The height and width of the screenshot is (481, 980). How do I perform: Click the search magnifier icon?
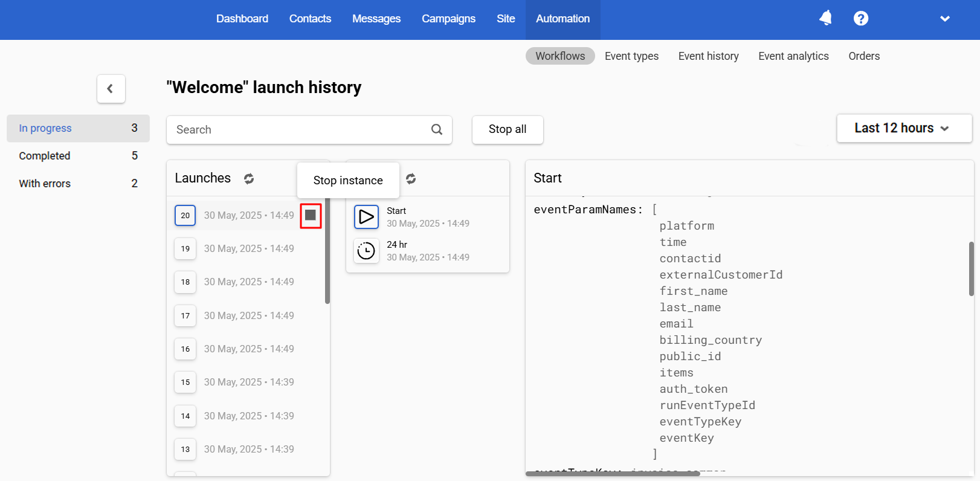(x=437, y=129)
